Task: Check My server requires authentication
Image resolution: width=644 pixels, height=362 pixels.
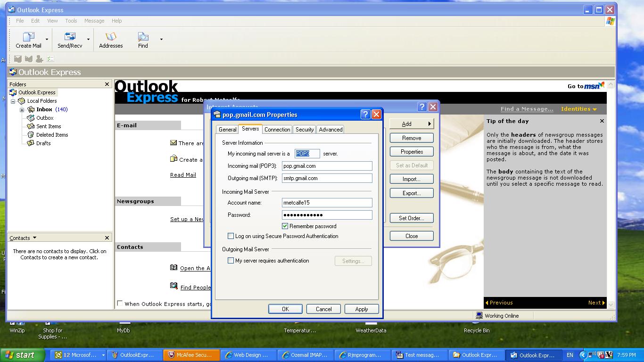Action: pyautogui.click(x=231, y=261)
